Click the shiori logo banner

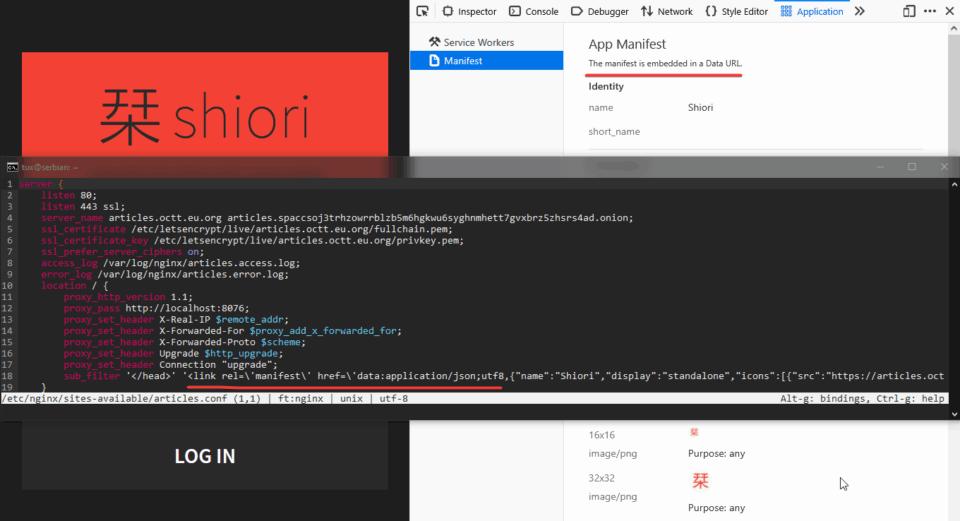pos(204,104)
